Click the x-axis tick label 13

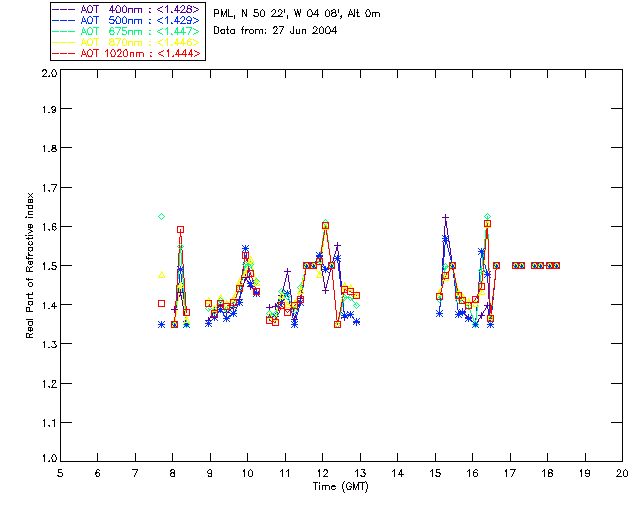[x=360, y=473]
